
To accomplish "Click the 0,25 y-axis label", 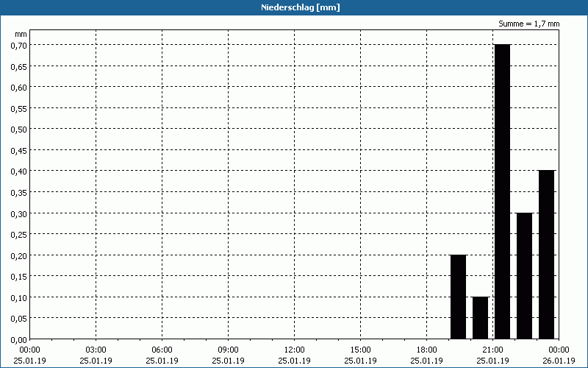I will click(19, 235).
